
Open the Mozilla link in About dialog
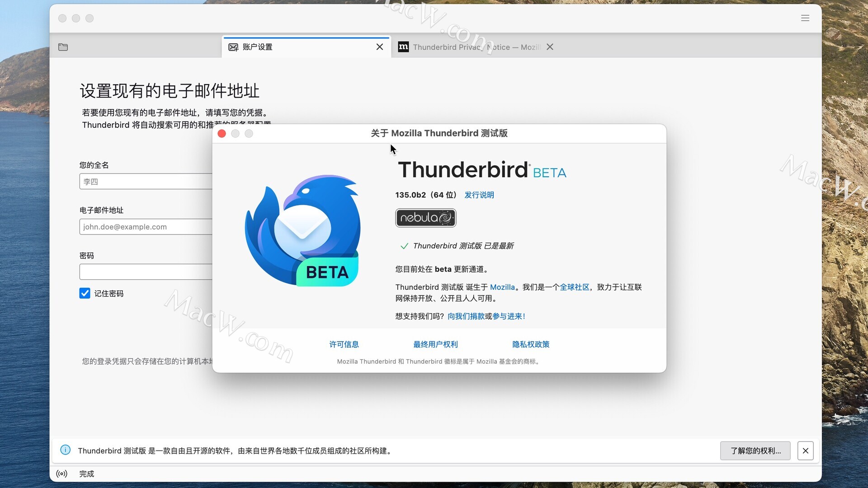(x=502, y=287)
